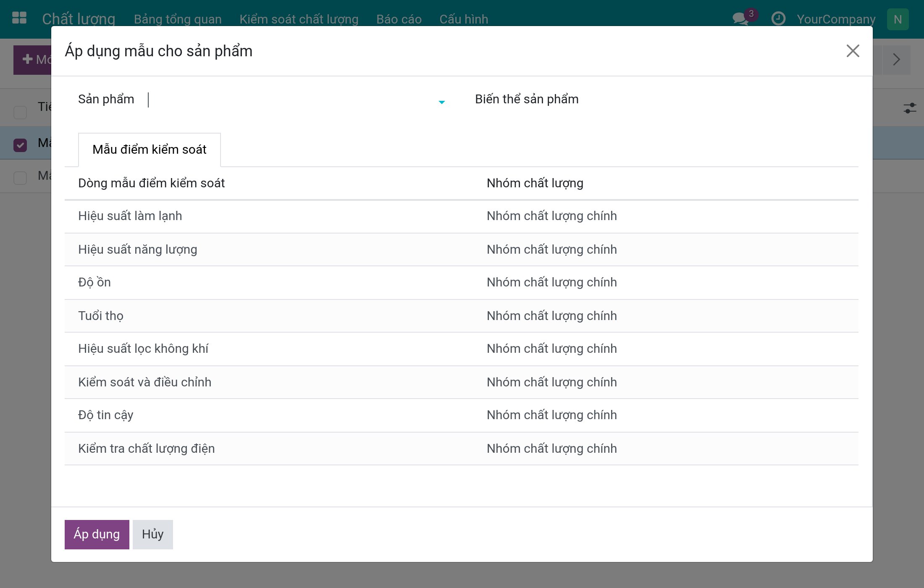
Task: Select the Độ tin cậy row
Action: pos(461,415)
